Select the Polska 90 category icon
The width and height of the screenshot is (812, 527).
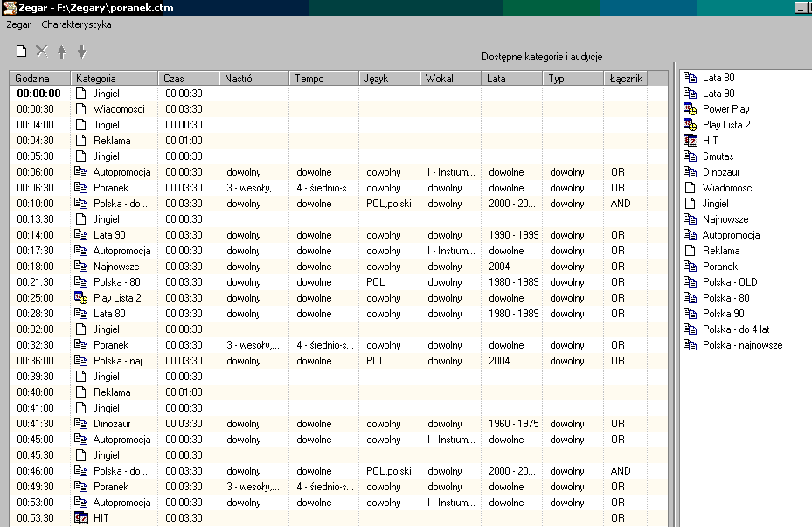690,314
